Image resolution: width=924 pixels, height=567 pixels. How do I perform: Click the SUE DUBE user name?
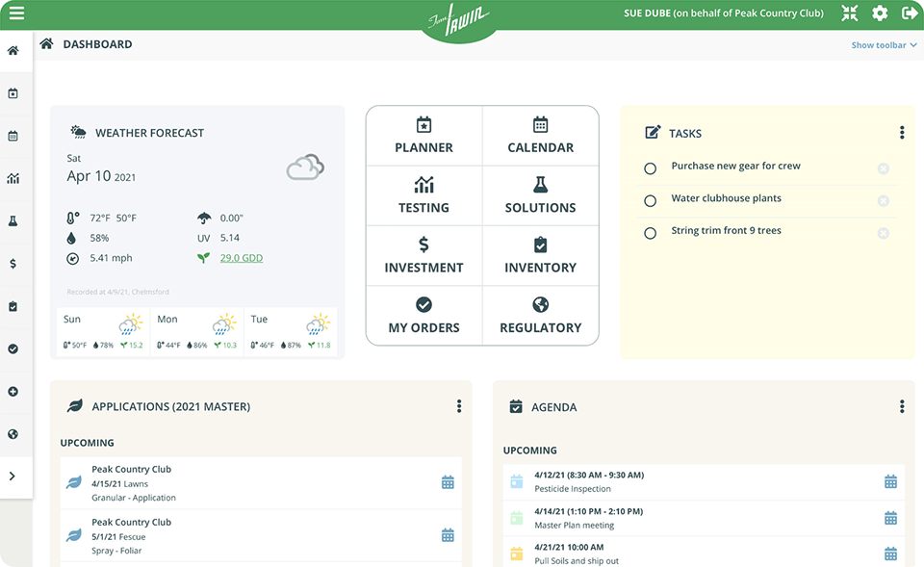point(647,13)
